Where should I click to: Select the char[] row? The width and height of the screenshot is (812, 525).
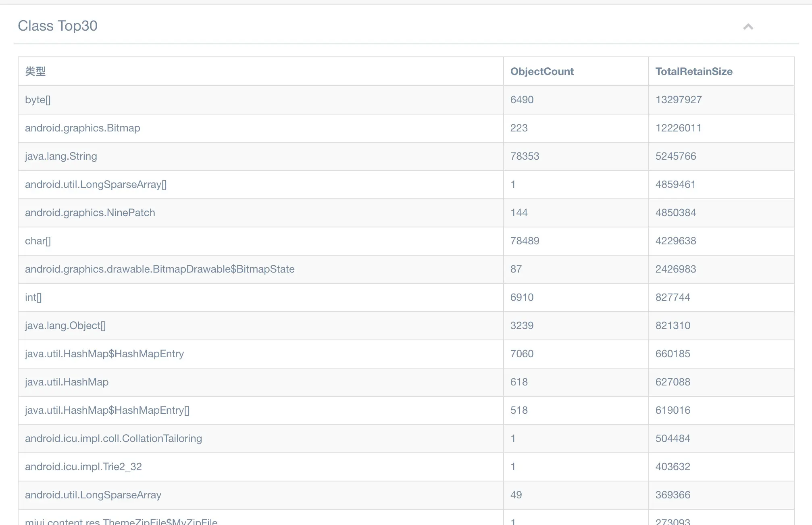38,241
